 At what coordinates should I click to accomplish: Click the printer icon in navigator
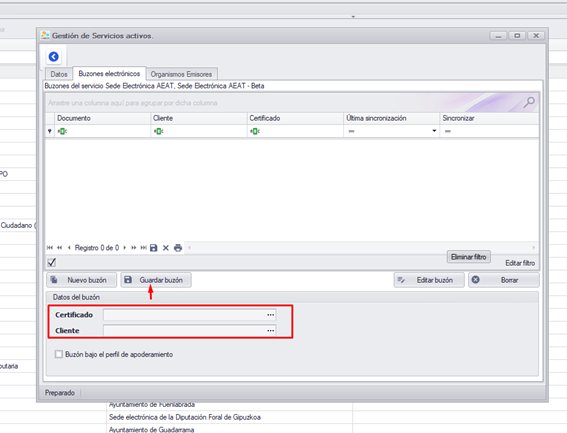tap(178, 248)
